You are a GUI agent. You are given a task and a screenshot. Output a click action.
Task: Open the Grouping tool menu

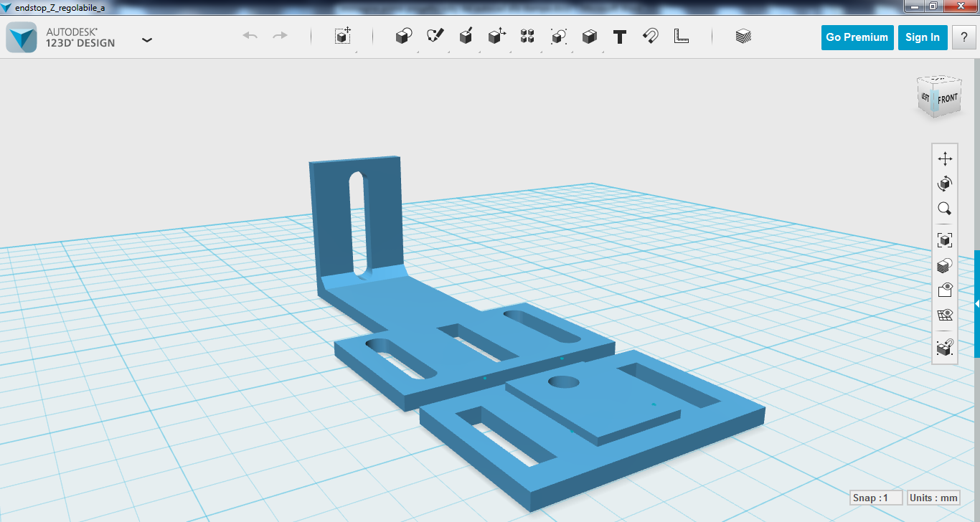(x=558, y=36)
